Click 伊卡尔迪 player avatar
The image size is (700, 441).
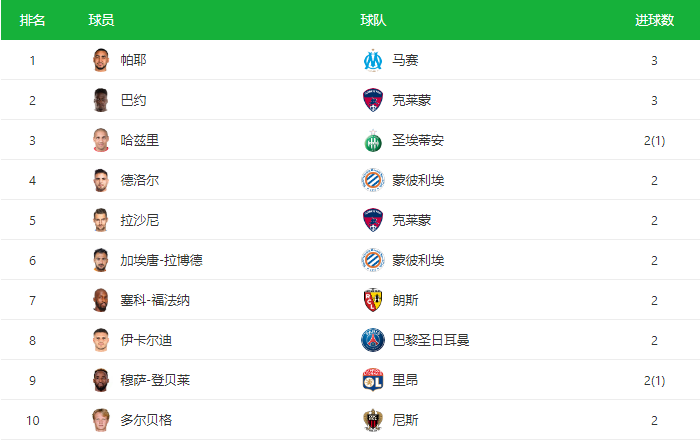pyautogui.click(x=101, y=340)
